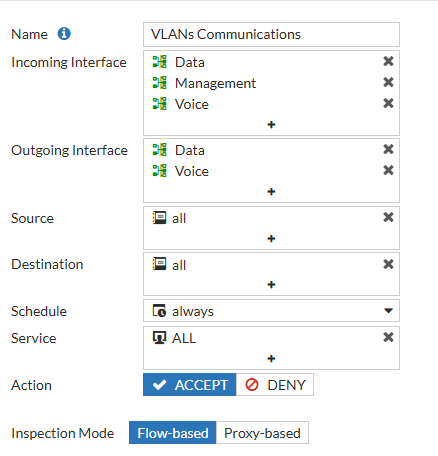Set Action to ACCEPT
Image resolution: width=438 pixels, height=456 pixels.
tap(190, 385)
